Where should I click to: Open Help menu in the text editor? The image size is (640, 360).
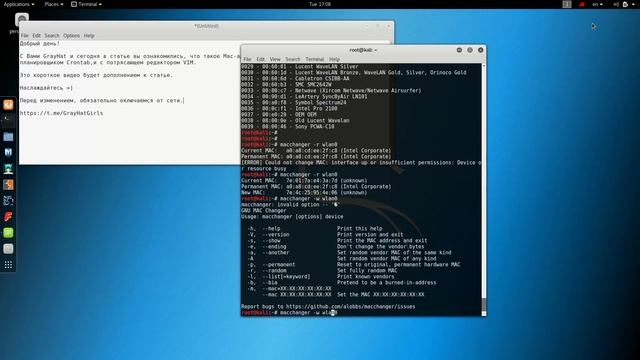pyautogui.click(x=89, y=36)
